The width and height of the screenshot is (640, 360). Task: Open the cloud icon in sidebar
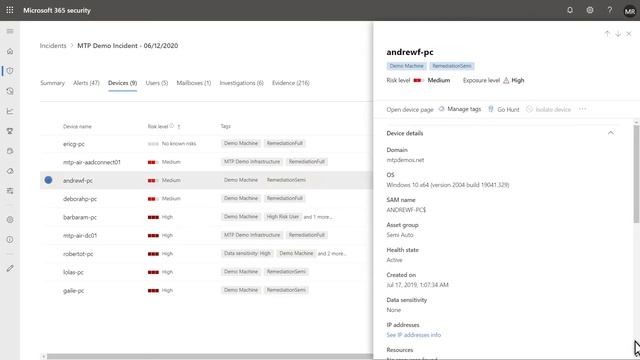point(10,171)
